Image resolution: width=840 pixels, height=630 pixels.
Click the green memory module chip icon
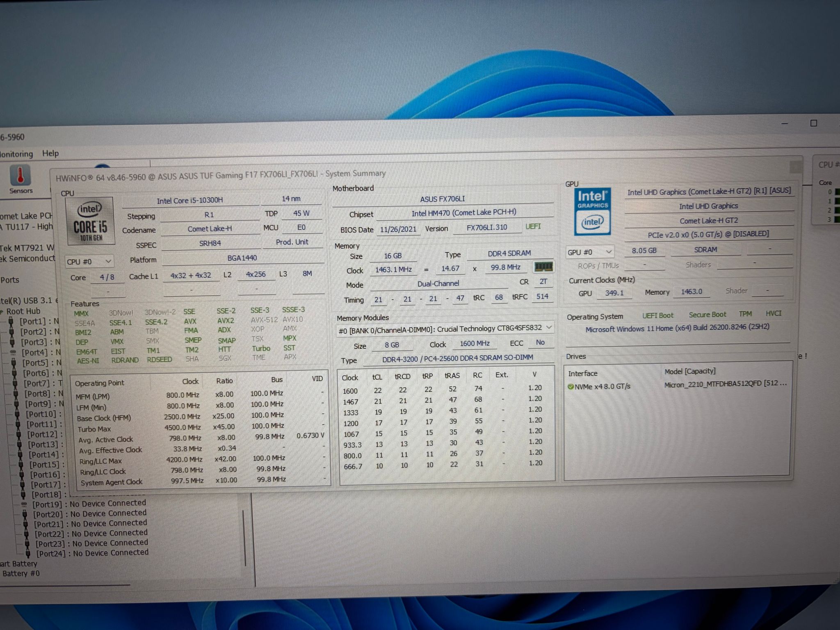pos(543,267)
